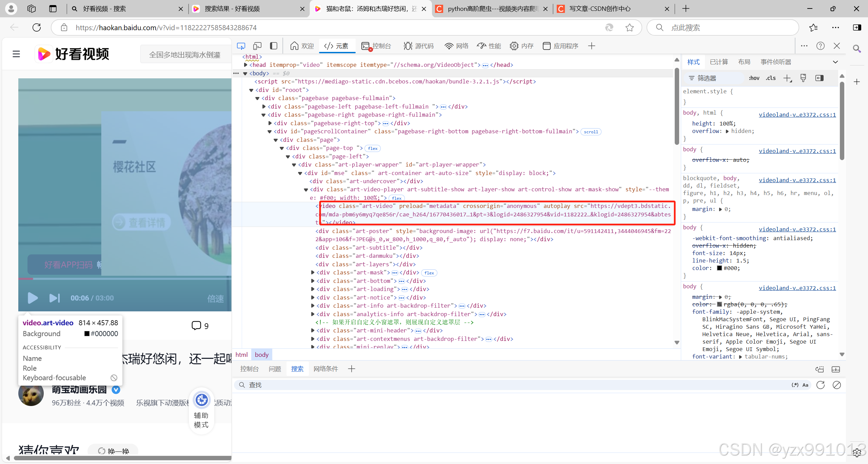The image size is (868, 464).
Task: Open the Sources (源代码) tab
Action: point(419,46)
